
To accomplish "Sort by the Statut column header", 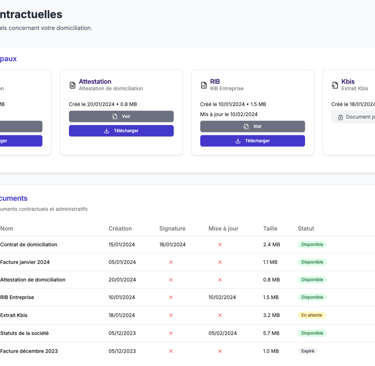I will 306,228.
